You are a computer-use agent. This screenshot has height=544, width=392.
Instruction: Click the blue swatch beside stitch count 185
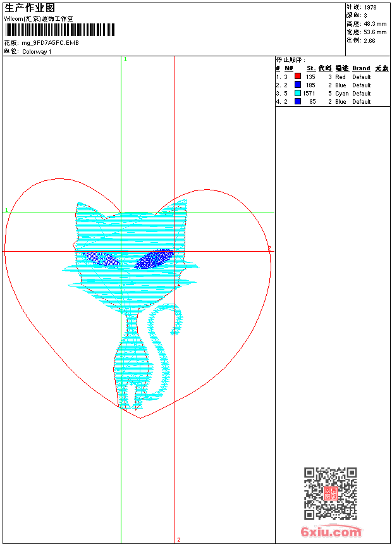coord(298,84)
